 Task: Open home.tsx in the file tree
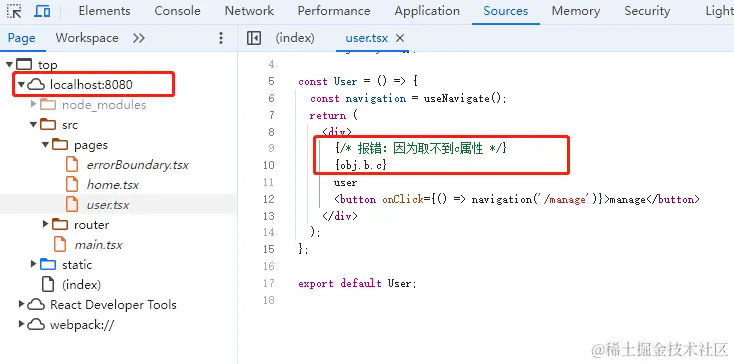(113, 185)
